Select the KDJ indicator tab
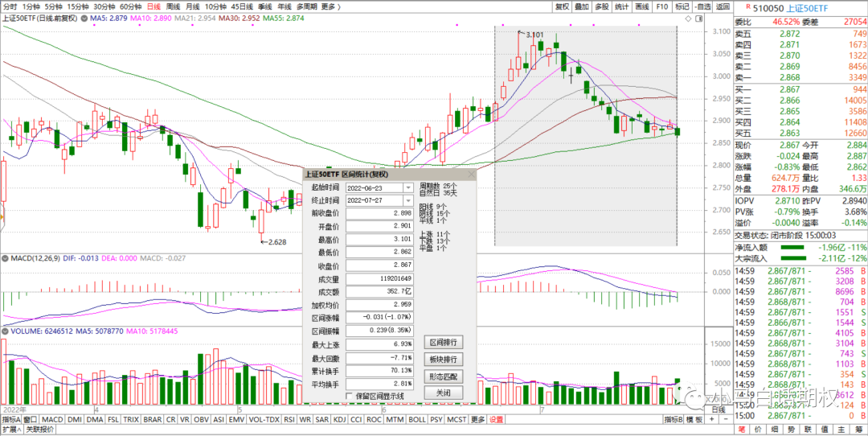The width and height of the screenshot is (868, 436). [339, 419]
